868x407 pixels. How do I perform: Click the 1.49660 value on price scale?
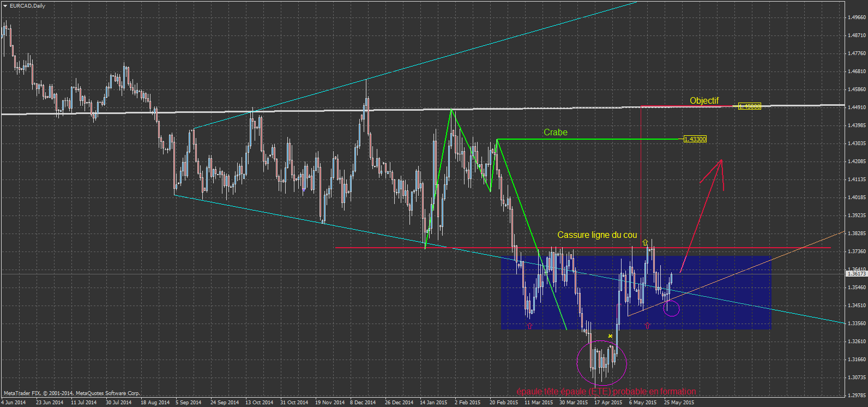[857, 17]
